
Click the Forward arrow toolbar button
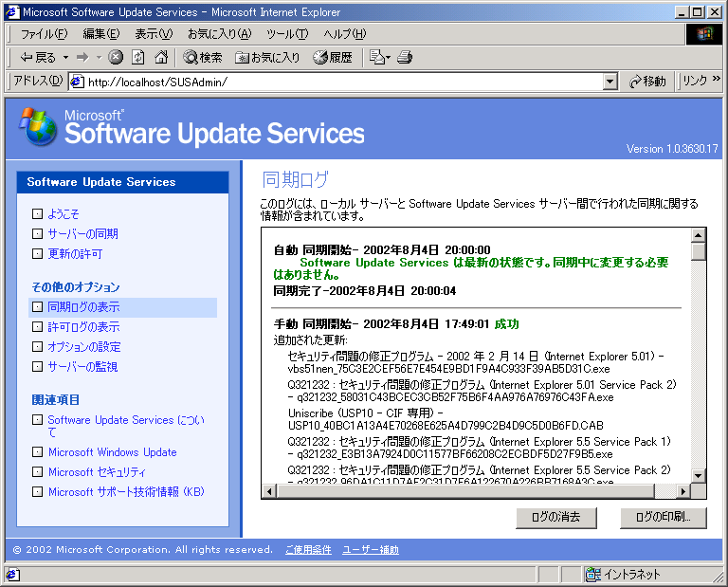click(x=82, y=58)
